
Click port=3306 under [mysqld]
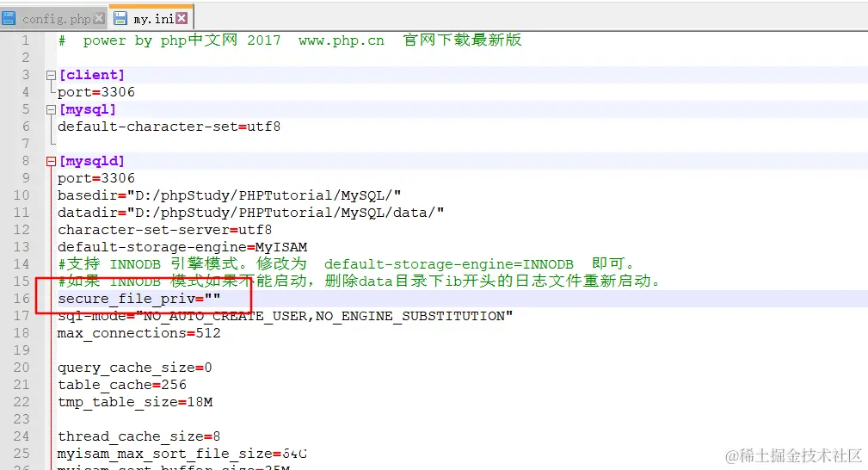96,178
